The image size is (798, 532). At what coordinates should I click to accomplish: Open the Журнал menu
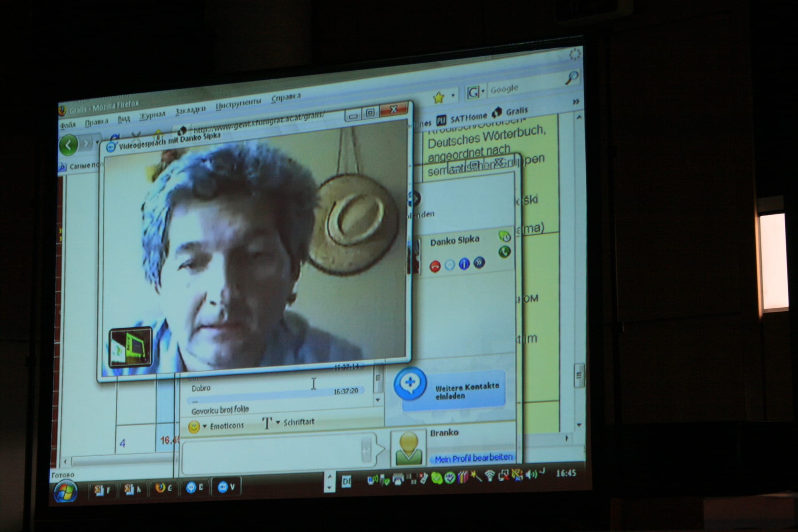click(x=152, y=115)
